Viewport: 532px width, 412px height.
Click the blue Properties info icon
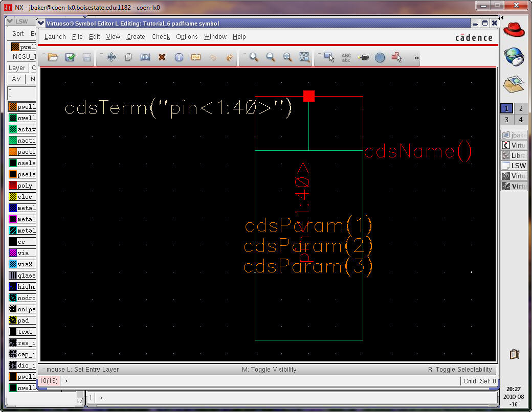coord(179,58)
